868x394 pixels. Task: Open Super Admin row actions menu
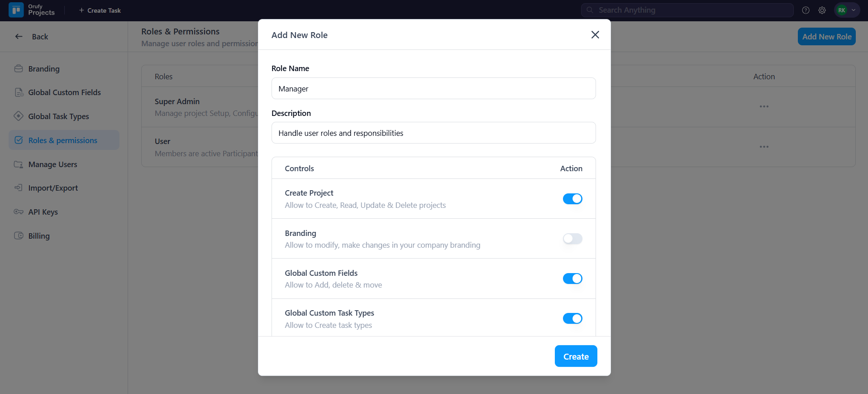tap(764, 106)
